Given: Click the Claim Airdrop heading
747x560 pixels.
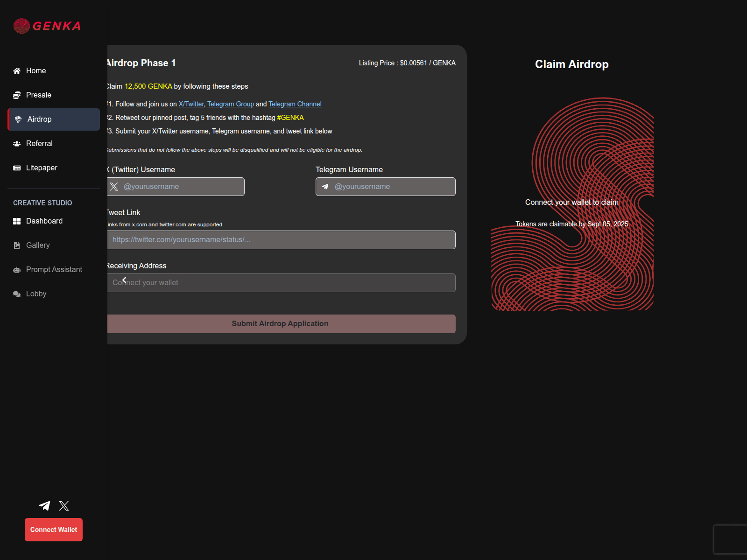Looking at the screenshot, I should (572, 64).
